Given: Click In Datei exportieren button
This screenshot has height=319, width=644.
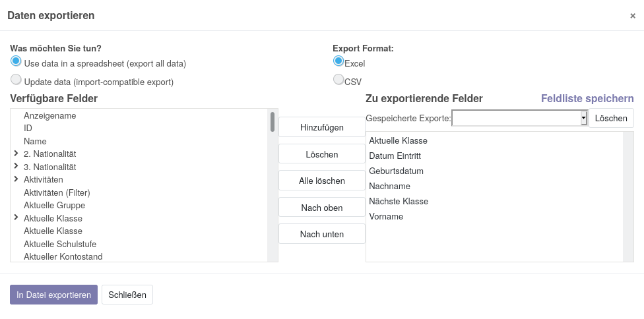Looking at the screenshot, I should click(x=53, y=295).
